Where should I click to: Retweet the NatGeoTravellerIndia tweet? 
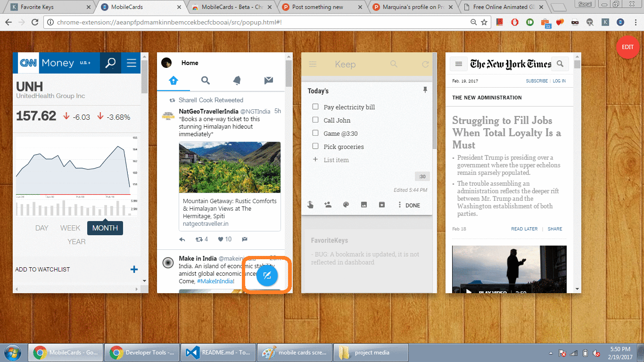[x=199, y=239]
